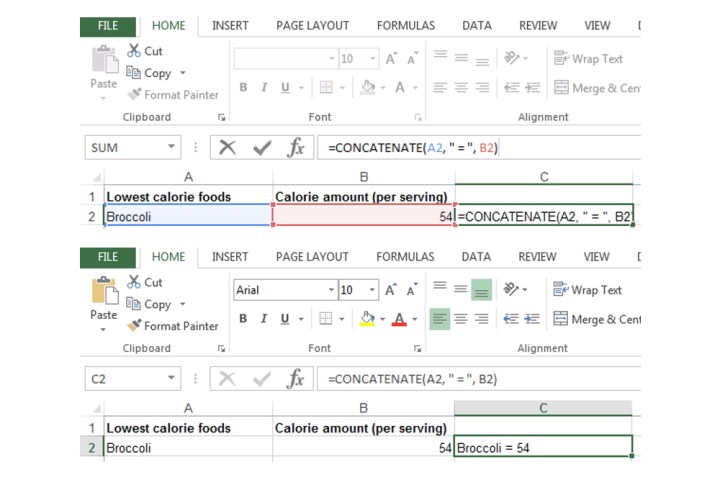The height and width of the screenshot is (480, 720).
Task: Toggle the highlighted Align Left button
Action: 439,320
